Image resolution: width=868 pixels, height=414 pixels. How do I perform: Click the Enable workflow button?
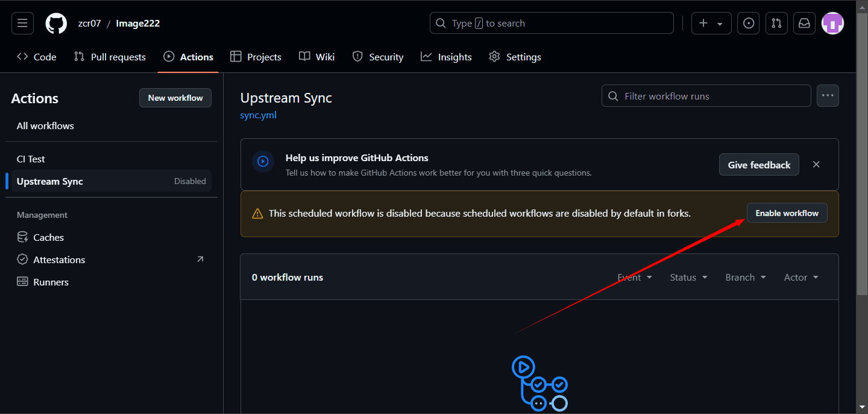[787, 213]
